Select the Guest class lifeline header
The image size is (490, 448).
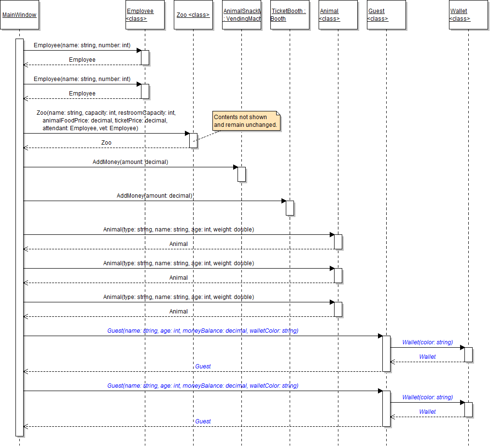386,15
